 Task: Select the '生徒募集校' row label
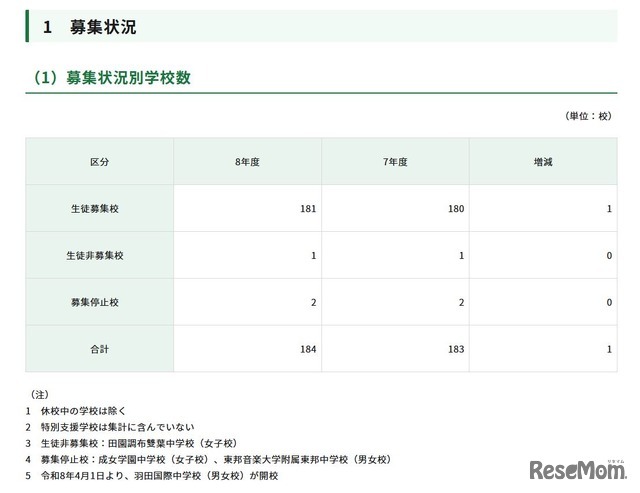(99, 209)
